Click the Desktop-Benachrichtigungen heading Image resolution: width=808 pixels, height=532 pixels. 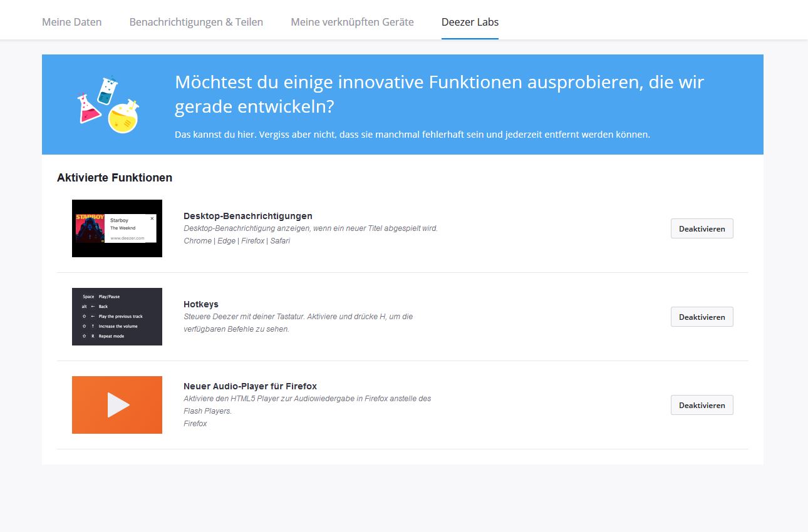[x=248, y=216]
